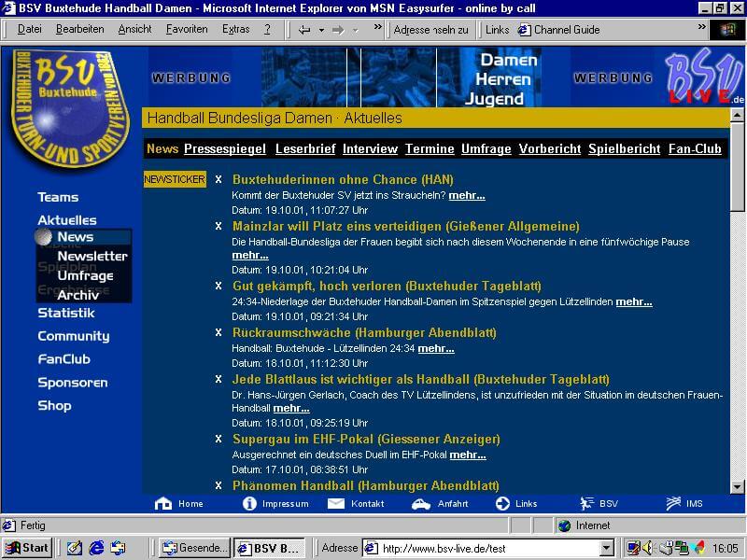Screen dimensions: 747x560
Task: Open headline Buxtehuderinnen ohne Chance (HAN)
Action: pyautogui.click(x=343, y=179)
